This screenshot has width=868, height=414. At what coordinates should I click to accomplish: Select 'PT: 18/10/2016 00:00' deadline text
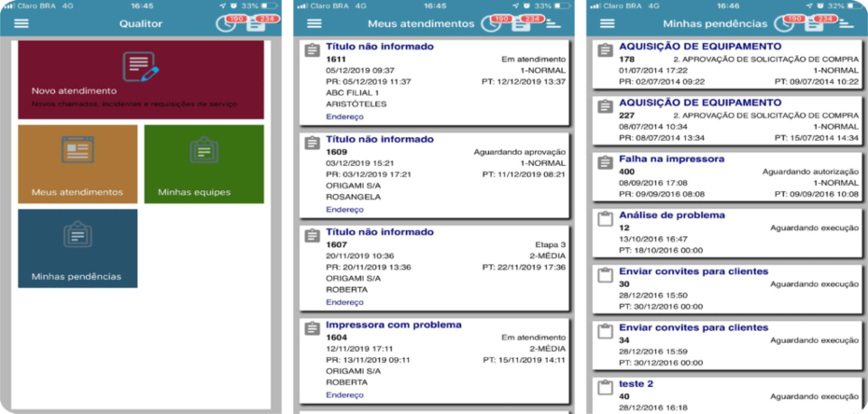661,251
